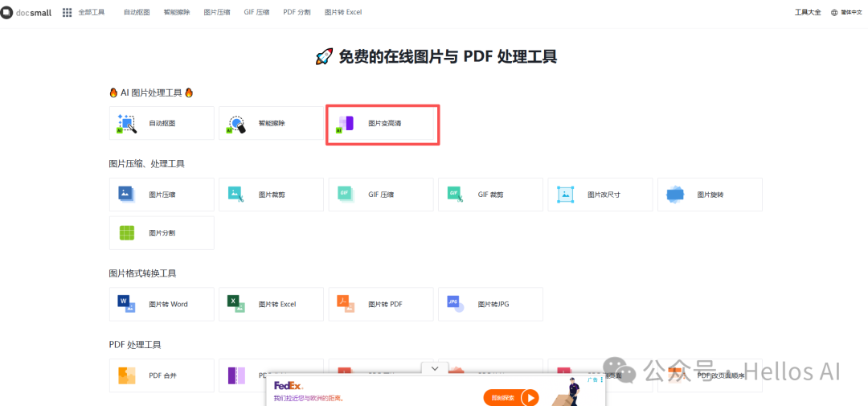Click the AI 图片处理工具 section heading
The image size is (868, 406).
click(x=151, y=93)
